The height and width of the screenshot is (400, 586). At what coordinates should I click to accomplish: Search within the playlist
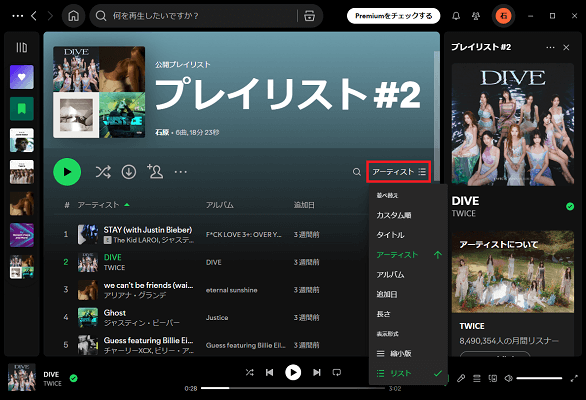pos(357,172)
